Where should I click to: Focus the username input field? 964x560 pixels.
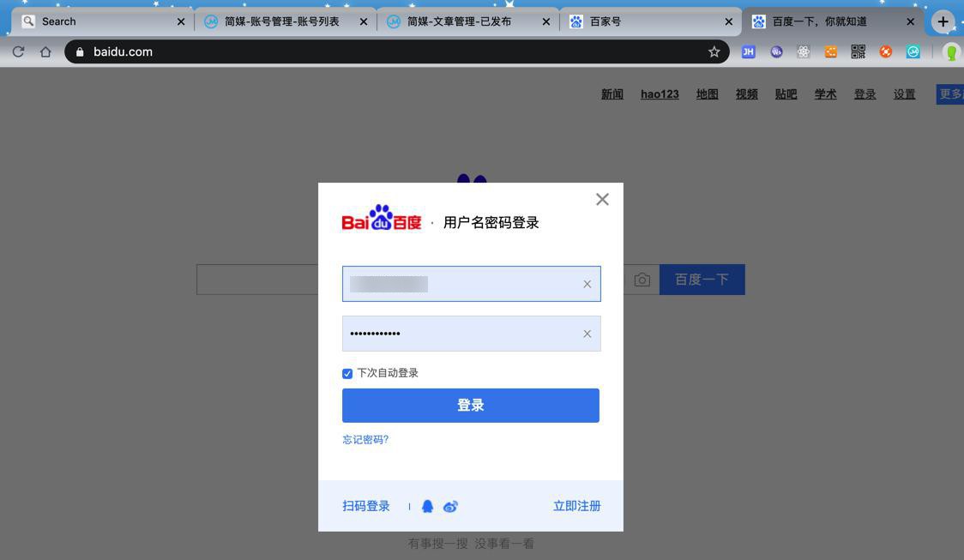(x=472, y=284)
